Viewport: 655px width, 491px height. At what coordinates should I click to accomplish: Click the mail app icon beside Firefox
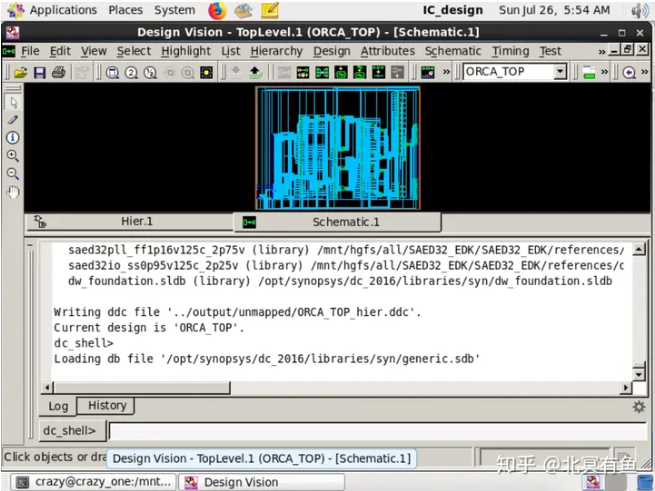pyautogui.click(x=243, y=11)
